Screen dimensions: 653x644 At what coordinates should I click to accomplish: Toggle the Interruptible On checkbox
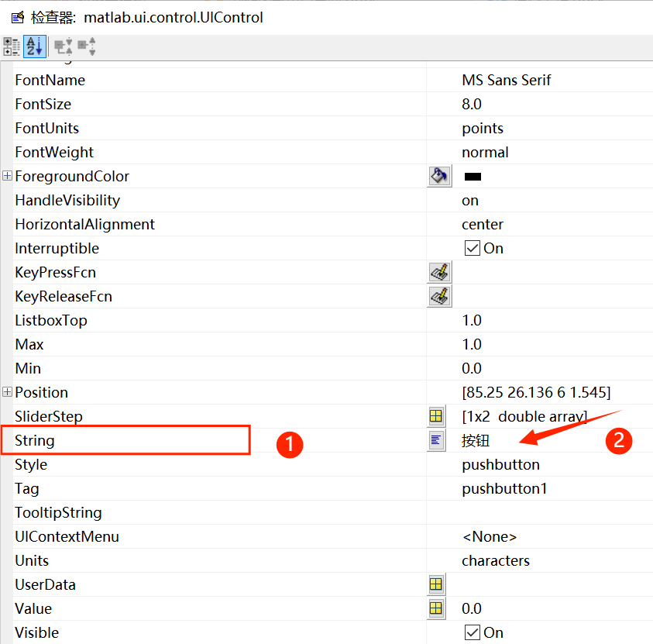[x=472, y=249]
